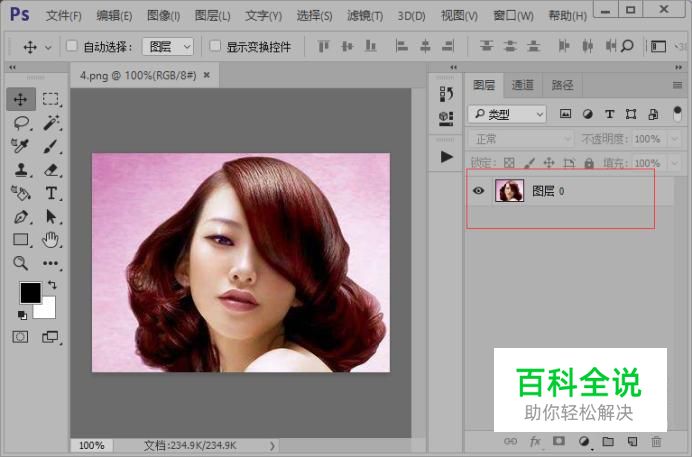This screenshot has height=457, width=692.
Task: Click the black foreground color swatch
Action: point(30,292)
